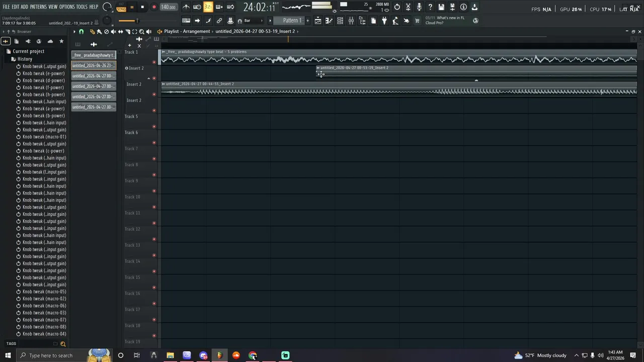Click the microphone recording icon
644x362 pixels.
tap(419, 7)
